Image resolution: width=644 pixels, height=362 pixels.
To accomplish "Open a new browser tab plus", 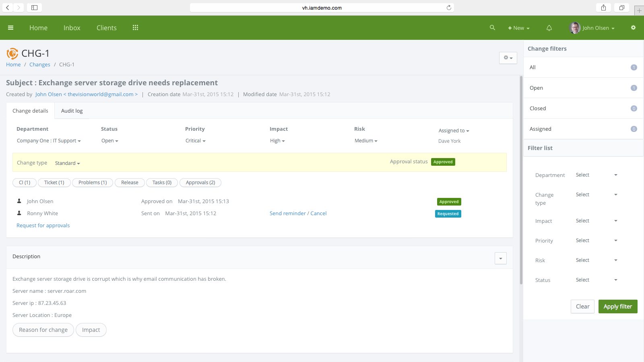I will pyautogui.click(x=639, y=11).
